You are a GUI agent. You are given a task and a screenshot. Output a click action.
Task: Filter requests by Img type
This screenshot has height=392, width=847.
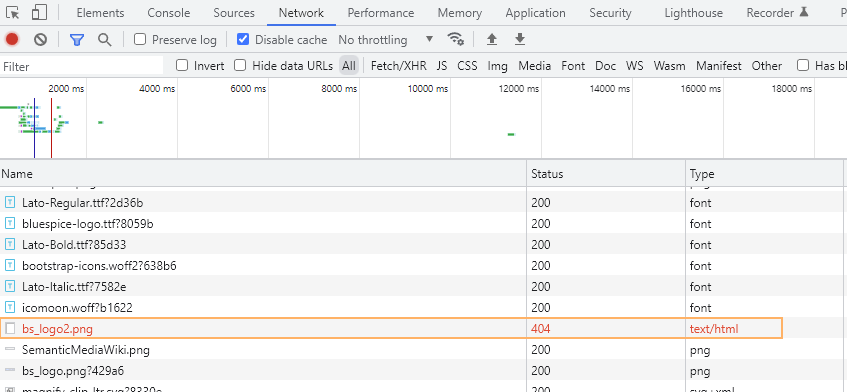click(x=498, y=66)
